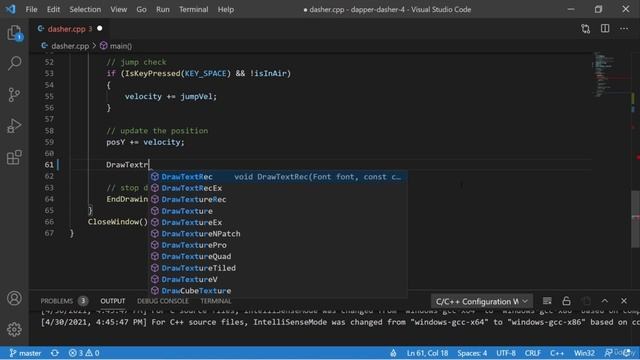Click the Open Changes compare icon
Screen dimensions: 640x360
[586, 29]
